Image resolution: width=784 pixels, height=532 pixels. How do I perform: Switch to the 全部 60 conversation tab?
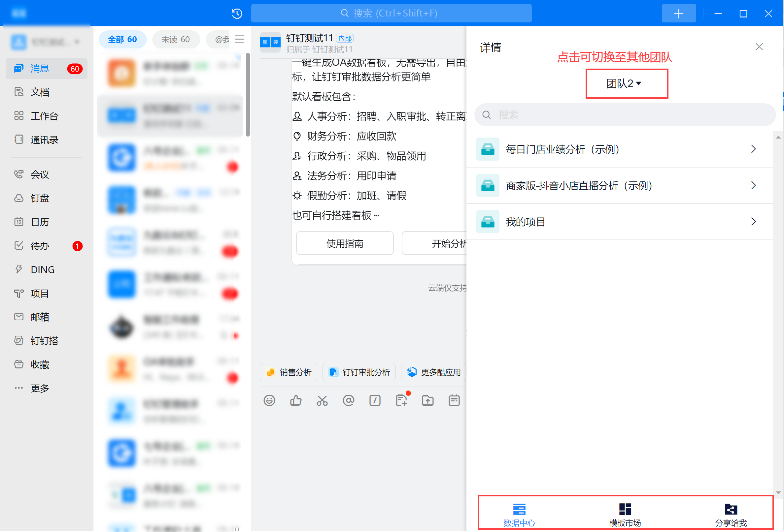click(122, 40)
